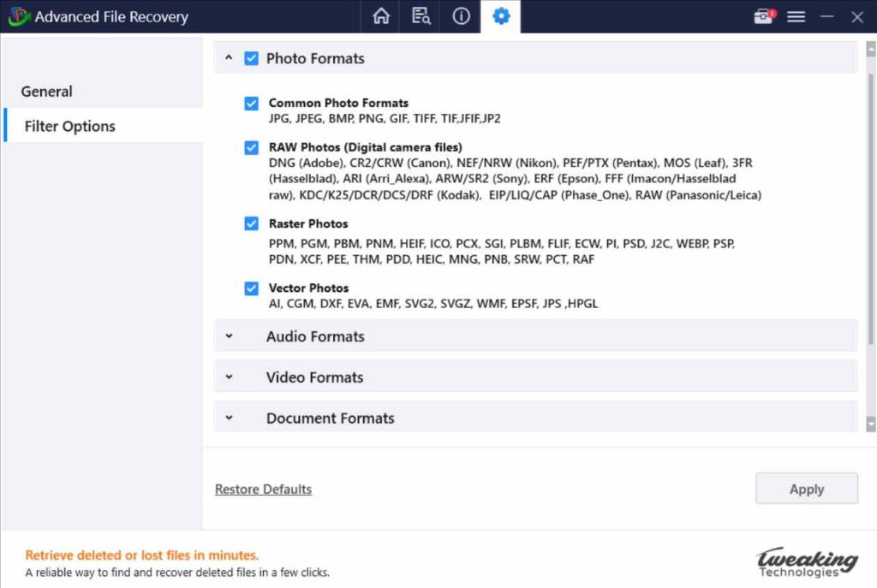
Task: Select the Settings gear icon
Action: coord(500,16)
